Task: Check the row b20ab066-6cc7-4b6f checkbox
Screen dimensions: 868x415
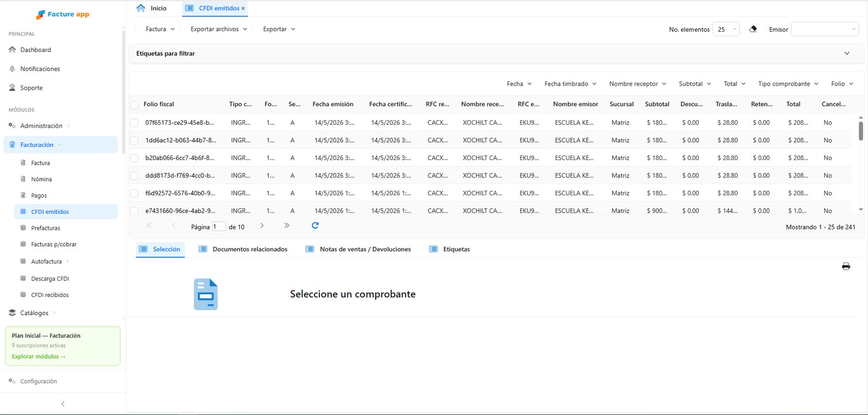Action: [134, 158]
